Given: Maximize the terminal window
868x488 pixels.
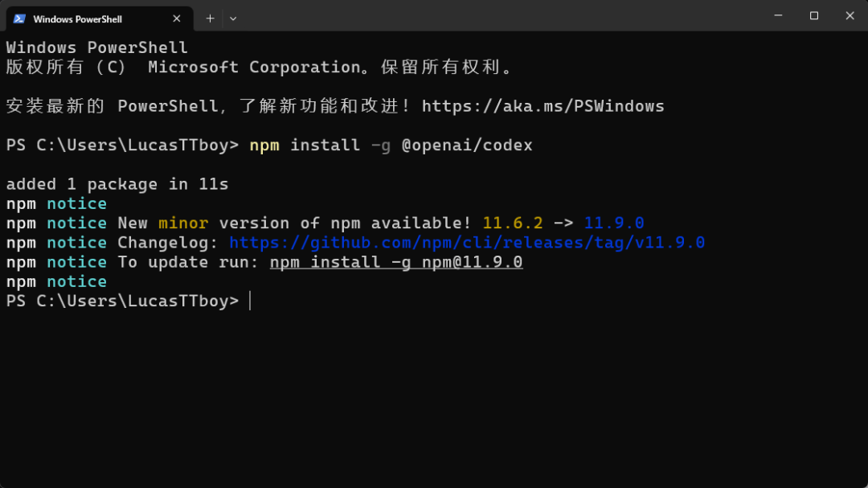Looking at the screenshot, I should [814, 15].
